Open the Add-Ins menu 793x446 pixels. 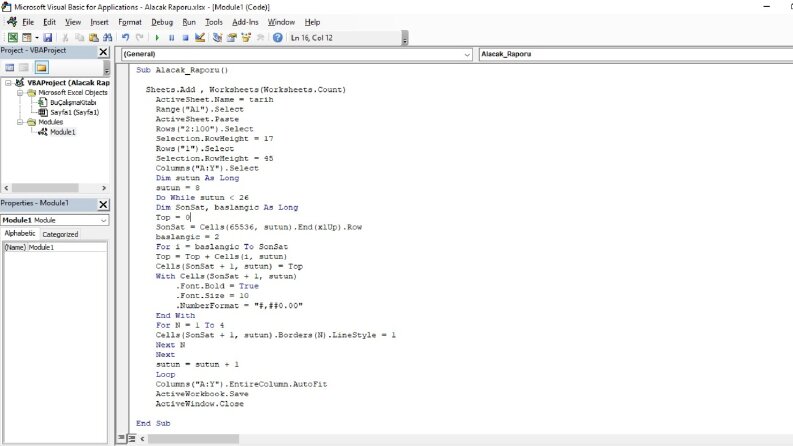245,22
